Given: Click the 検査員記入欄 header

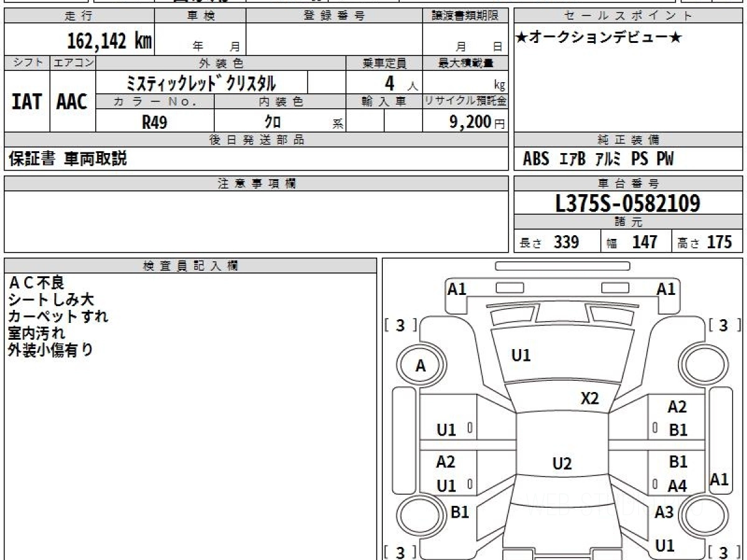Looking at the screenshot, I should pyautogui.click(x=190, y=266).
